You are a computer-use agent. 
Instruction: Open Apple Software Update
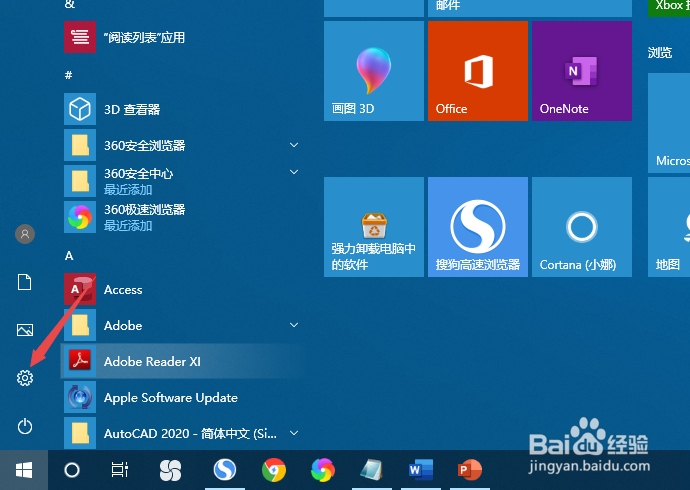[183, 397]
